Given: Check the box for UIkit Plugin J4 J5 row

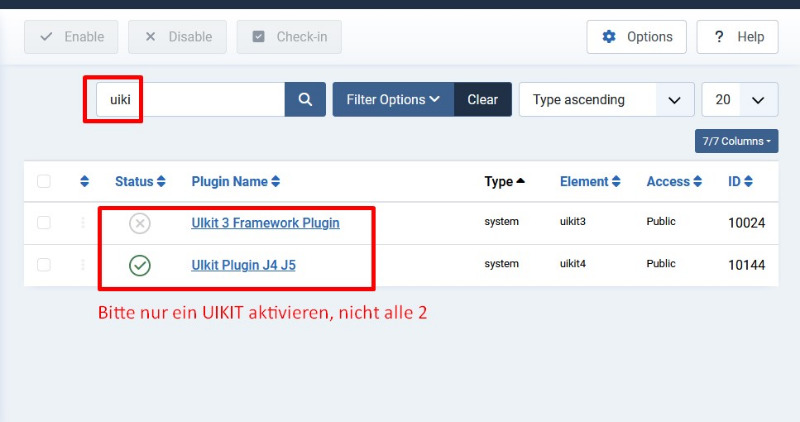Looking at the screenshot, I should (44, 265).
